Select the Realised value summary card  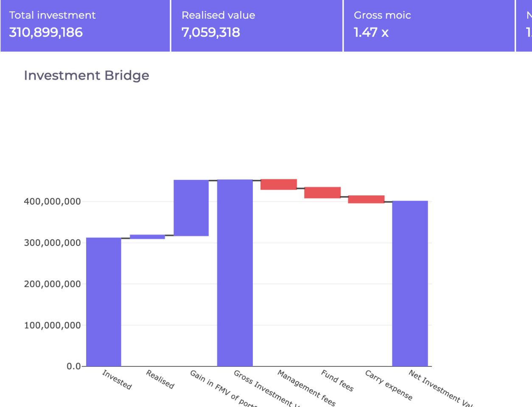256,25
